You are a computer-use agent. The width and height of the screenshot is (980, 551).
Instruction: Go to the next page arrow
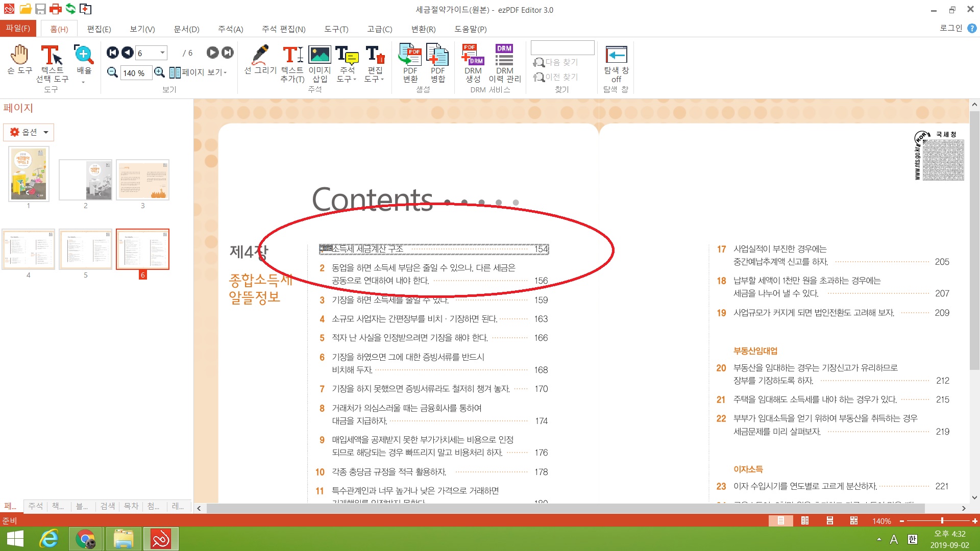click(212, 53)
